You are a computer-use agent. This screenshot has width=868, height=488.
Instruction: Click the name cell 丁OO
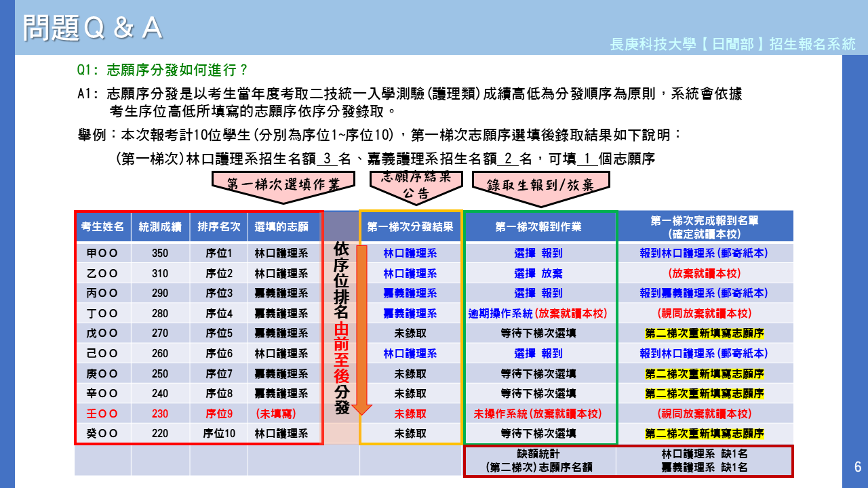point(102,314)
